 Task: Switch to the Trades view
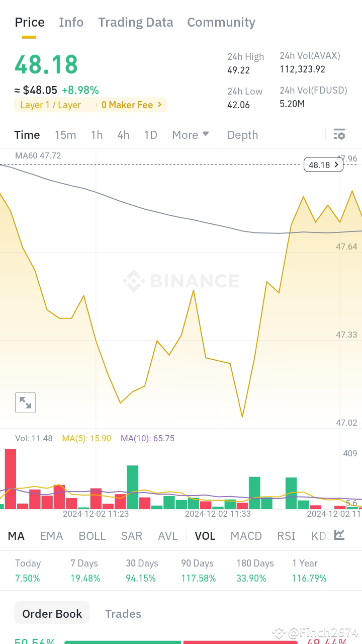coord(123,613)
